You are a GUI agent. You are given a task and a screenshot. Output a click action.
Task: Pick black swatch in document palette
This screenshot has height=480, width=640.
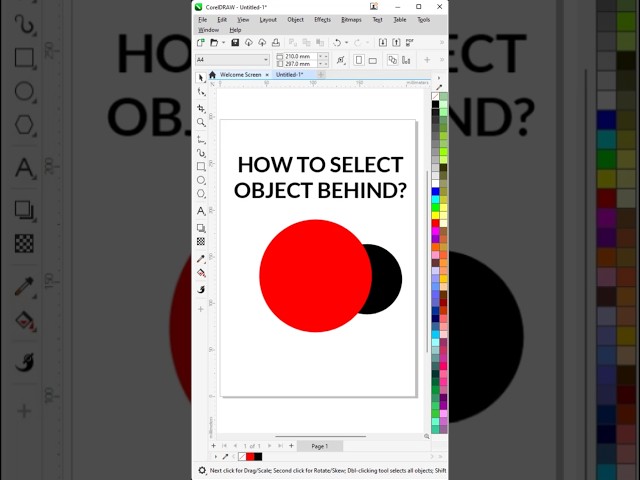(258, 457)
